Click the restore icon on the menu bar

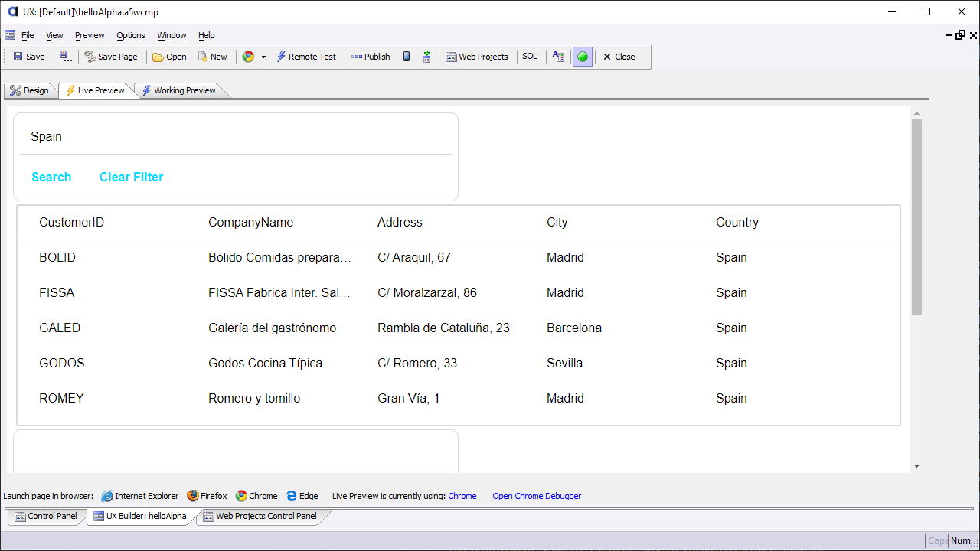pos(960,35)
